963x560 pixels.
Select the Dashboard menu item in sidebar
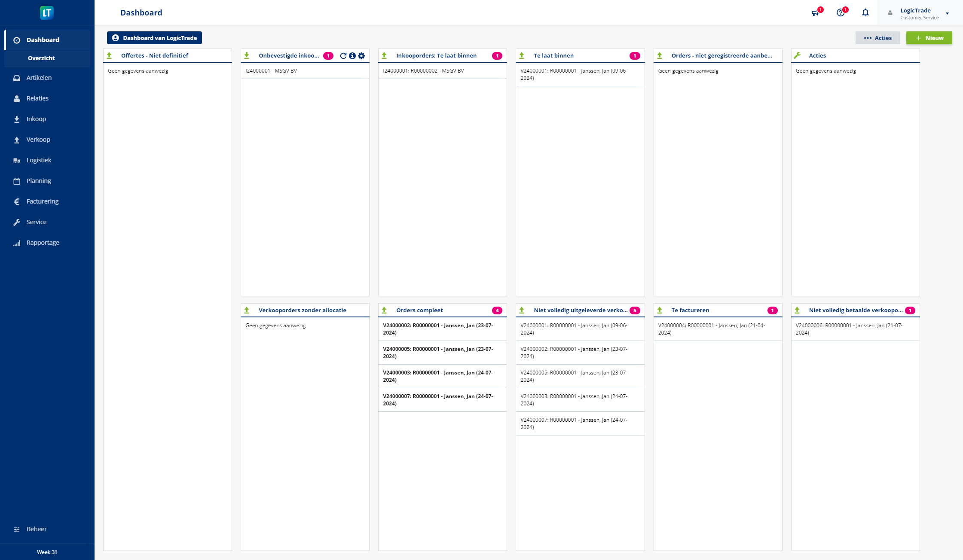click(43, 40)
